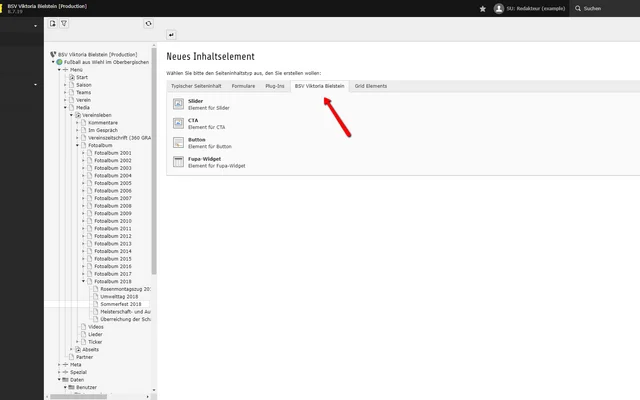
Task: Select Sommerfest 2018 page in tree
Action: click(120, 303)
